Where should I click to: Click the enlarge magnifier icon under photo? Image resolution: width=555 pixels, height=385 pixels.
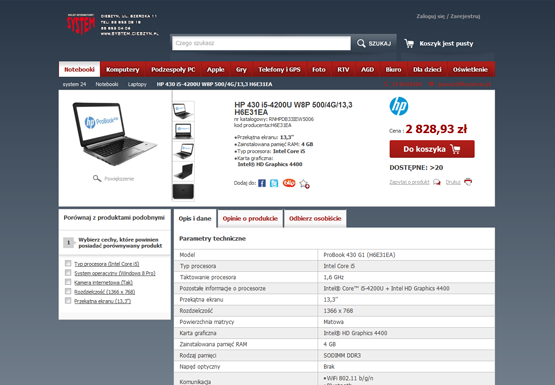(97, 178)
